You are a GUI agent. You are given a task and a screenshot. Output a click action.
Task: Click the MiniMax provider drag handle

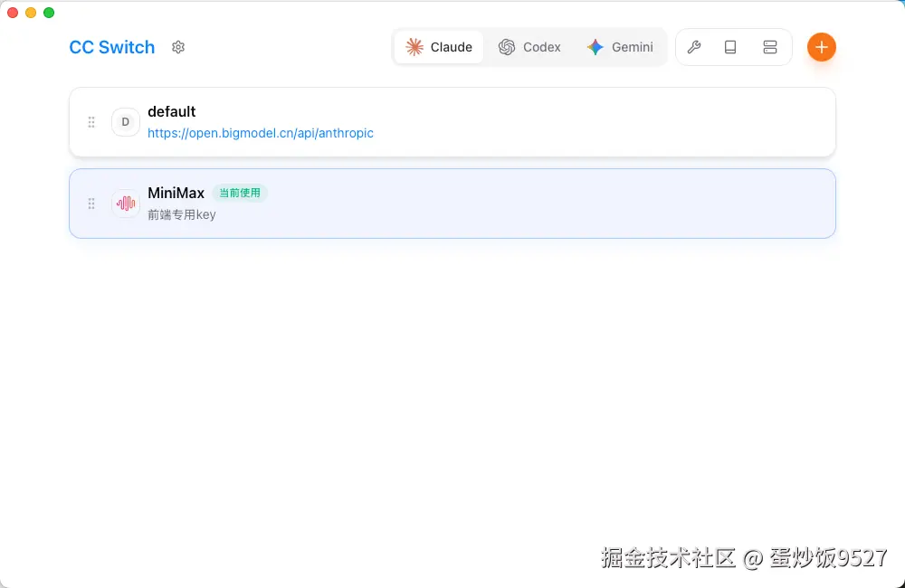(x=91, y=204)
